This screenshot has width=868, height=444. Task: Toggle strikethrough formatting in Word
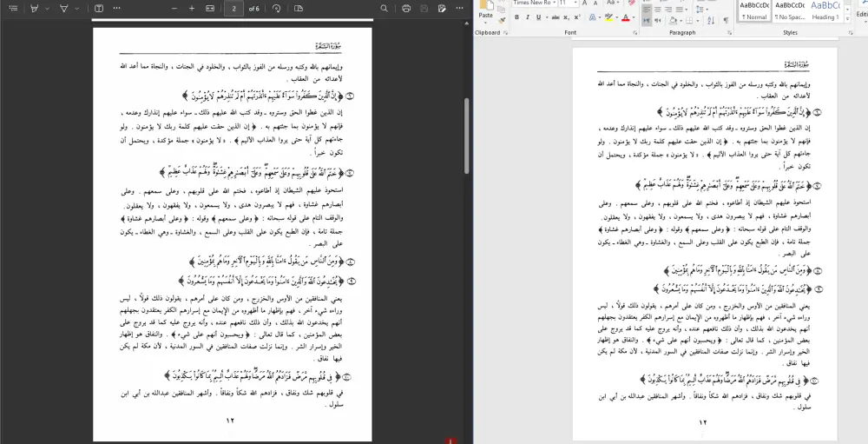point(556,17)
